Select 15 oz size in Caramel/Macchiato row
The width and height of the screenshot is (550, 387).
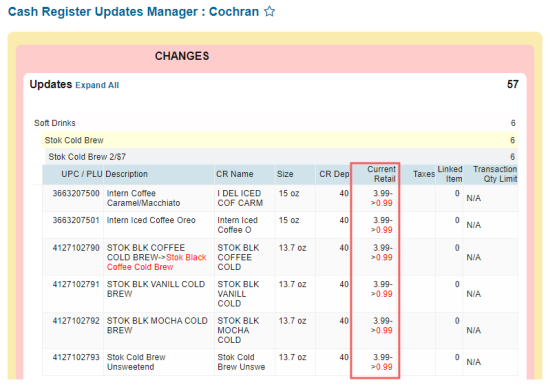289,193
